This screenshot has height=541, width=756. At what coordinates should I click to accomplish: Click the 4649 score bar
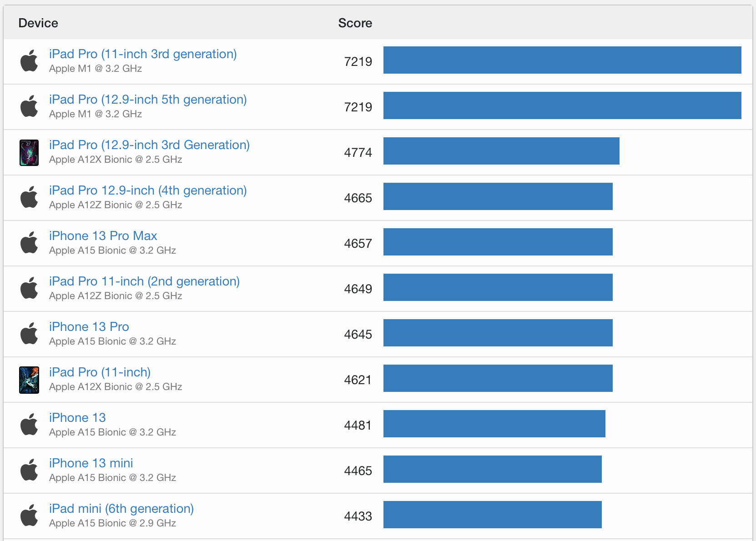[x=498, y=287]
